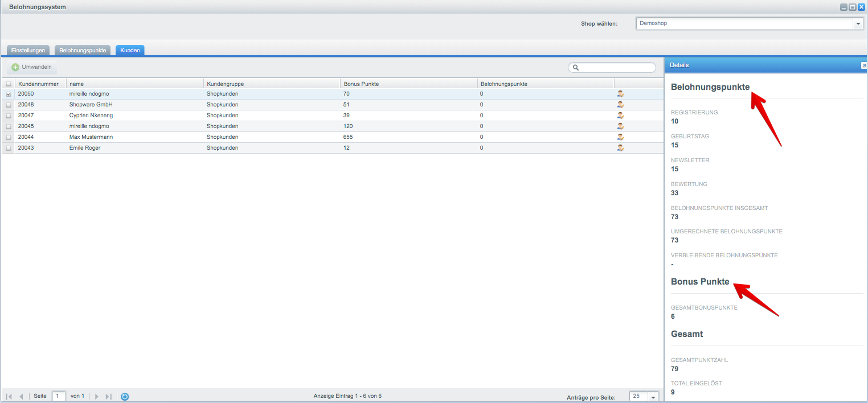Open the Anträge pro Seite dropdown arrow

click(x=653, y=396)
